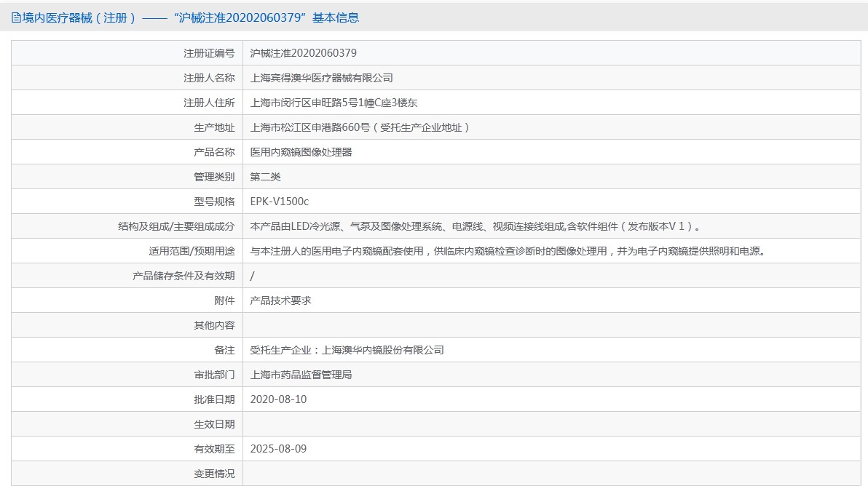The image size is (868, 486).
Task: Click the 型号规格 label
Action: click(214, 202)
